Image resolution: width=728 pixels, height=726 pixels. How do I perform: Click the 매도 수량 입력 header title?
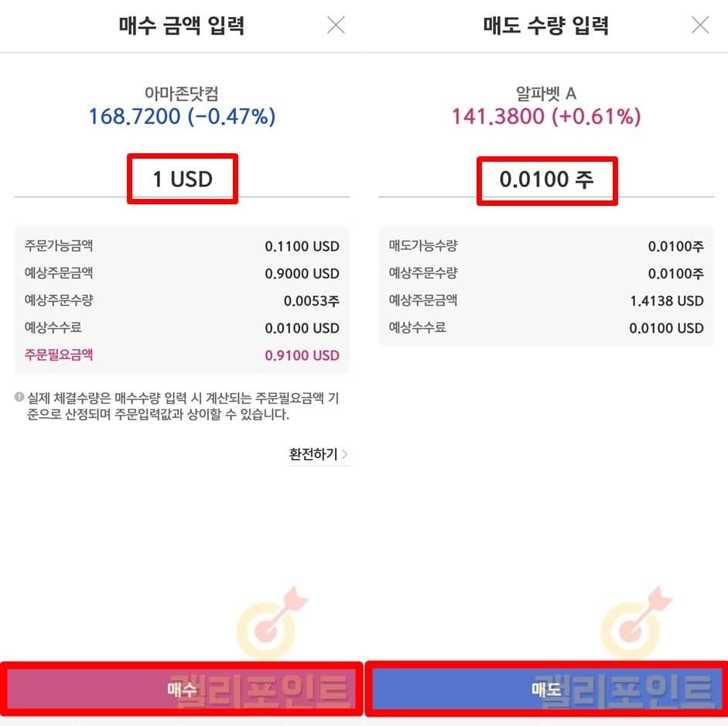pos(546,26)
